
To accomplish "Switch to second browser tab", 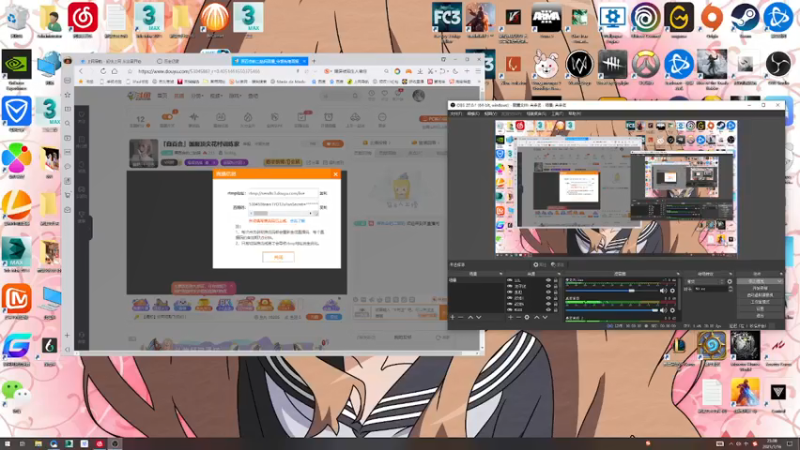I will pos(168,61).
